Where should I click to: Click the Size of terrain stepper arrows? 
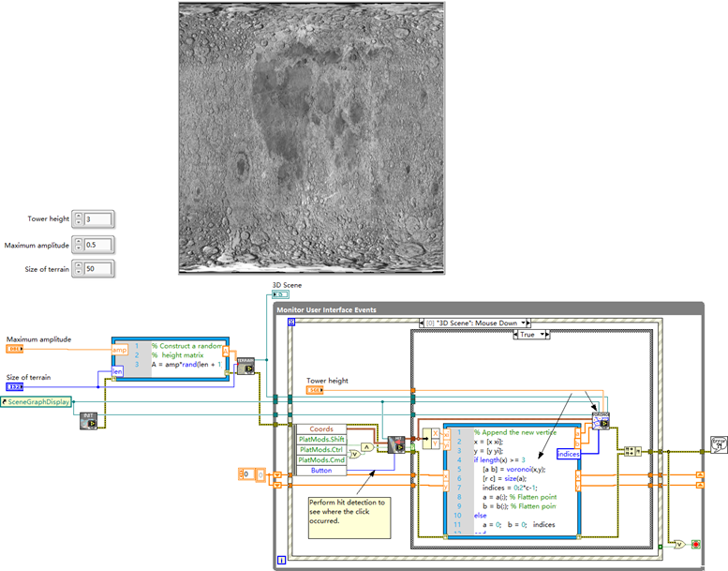click(79, 268)
